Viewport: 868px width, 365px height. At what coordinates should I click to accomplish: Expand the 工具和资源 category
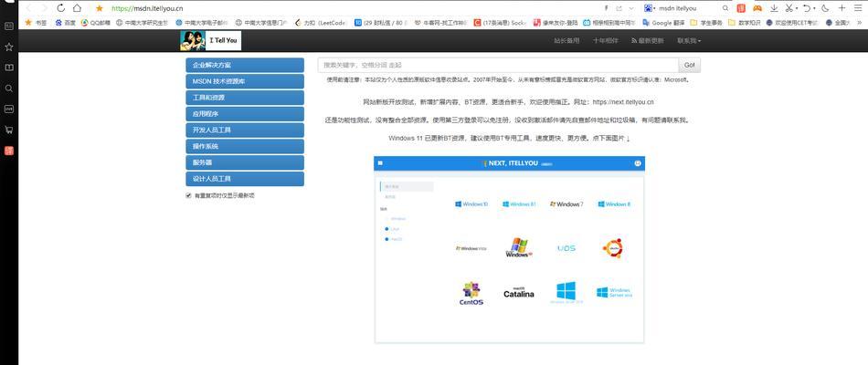245,98
